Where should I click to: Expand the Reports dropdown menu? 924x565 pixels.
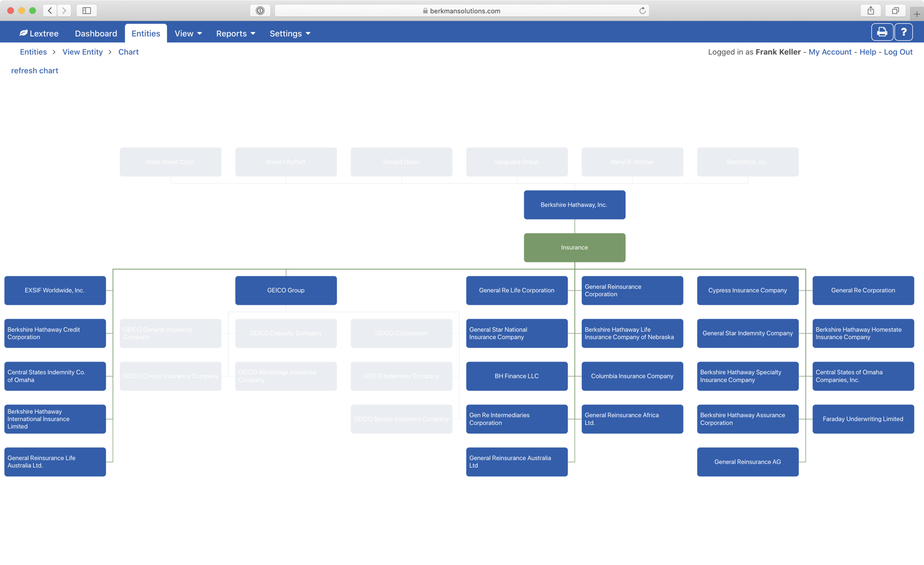coord(235,34)
